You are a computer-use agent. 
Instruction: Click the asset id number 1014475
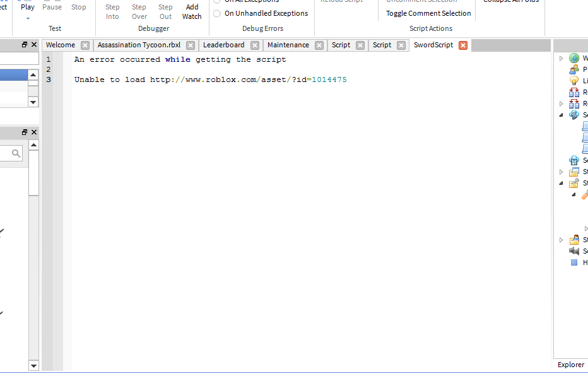click(x=329, y=80)
